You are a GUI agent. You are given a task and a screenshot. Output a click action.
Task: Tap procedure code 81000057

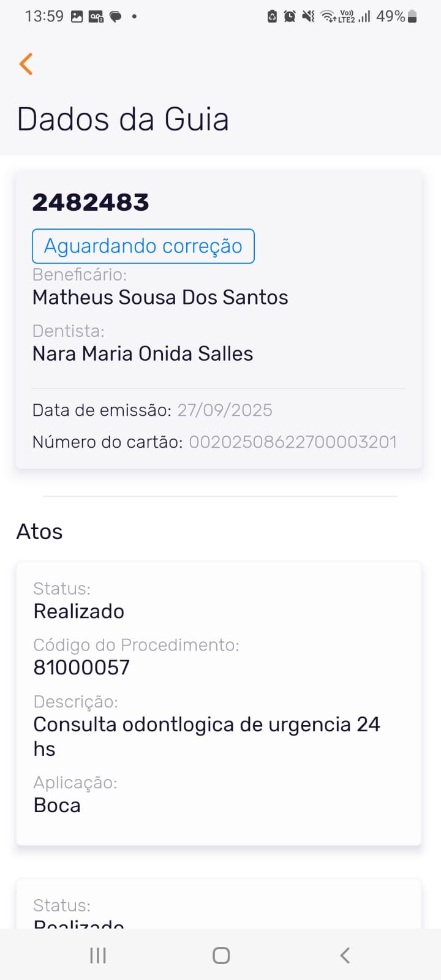[x=81, y=668]
